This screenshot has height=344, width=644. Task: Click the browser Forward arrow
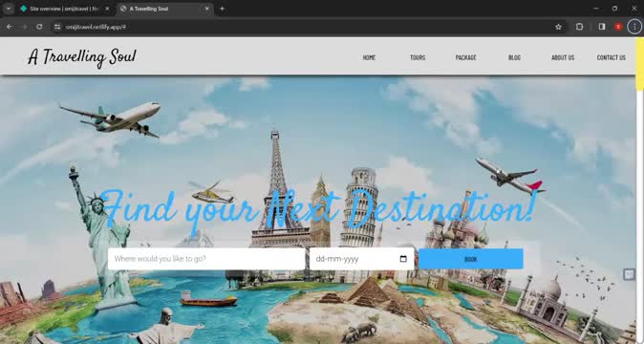[x=24, y=27]
